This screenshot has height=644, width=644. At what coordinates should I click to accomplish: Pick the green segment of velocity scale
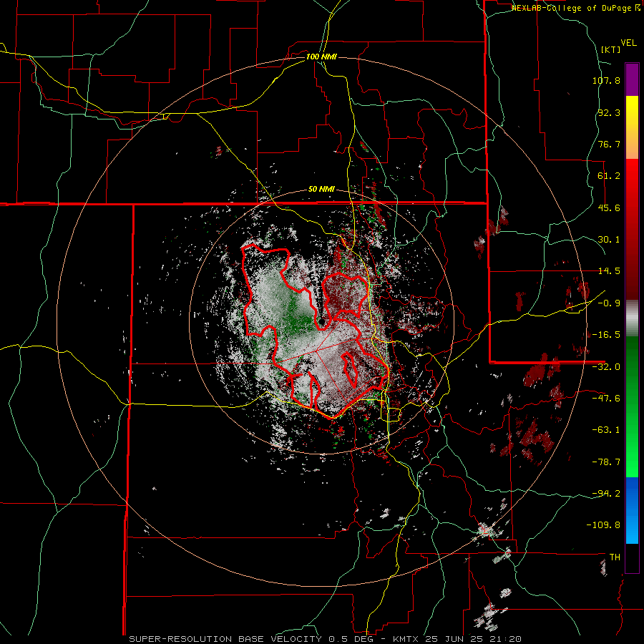(632, 406)
